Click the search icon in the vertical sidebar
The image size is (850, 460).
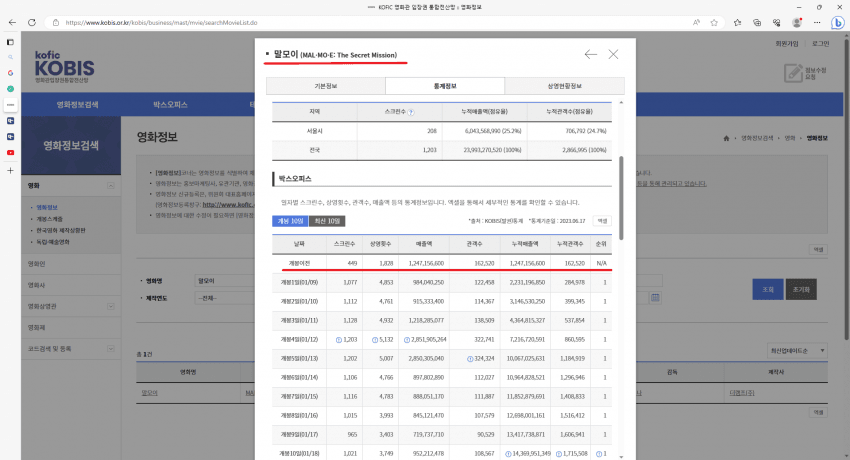pos(10,57)
